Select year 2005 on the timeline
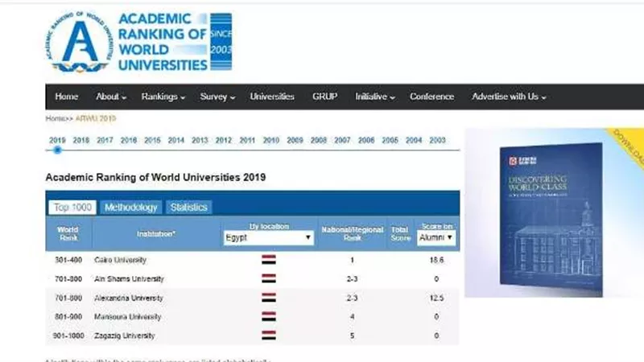 390,140
